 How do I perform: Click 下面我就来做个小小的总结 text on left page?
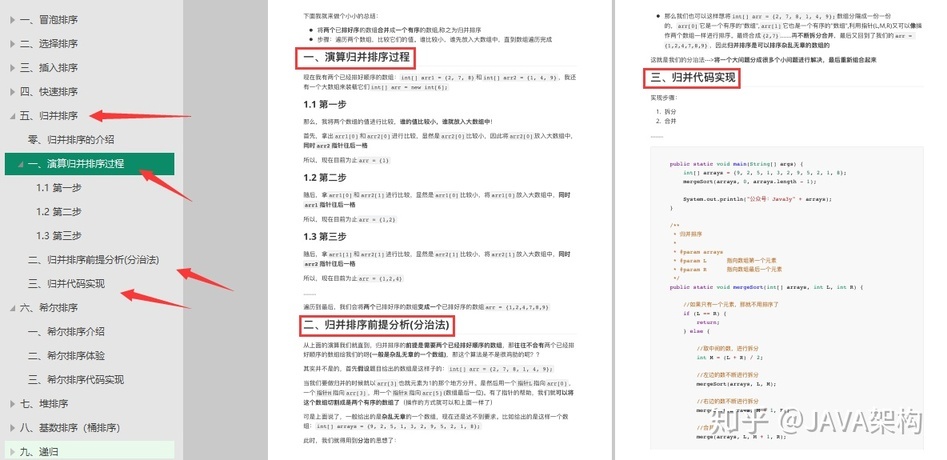tap(342, 16)
